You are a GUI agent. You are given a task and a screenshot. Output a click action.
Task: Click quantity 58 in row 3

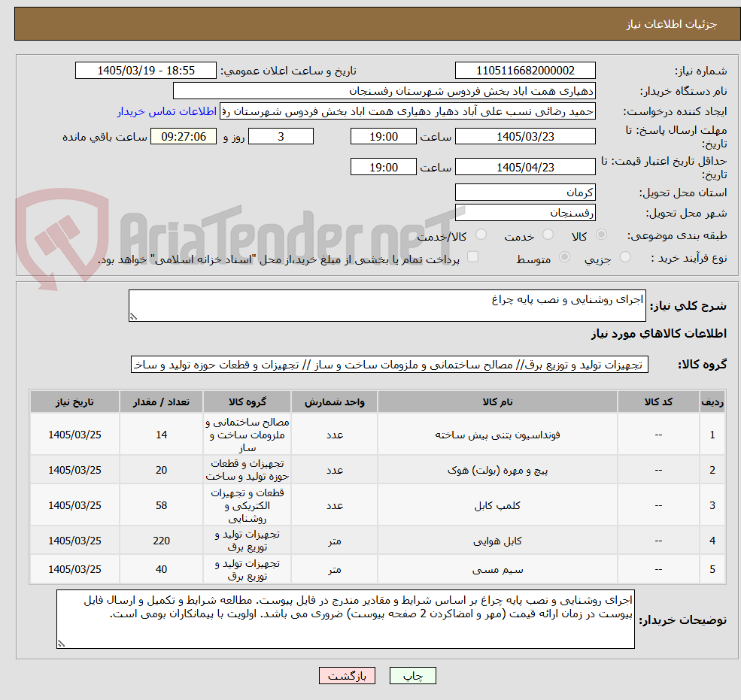pos(161,505)
